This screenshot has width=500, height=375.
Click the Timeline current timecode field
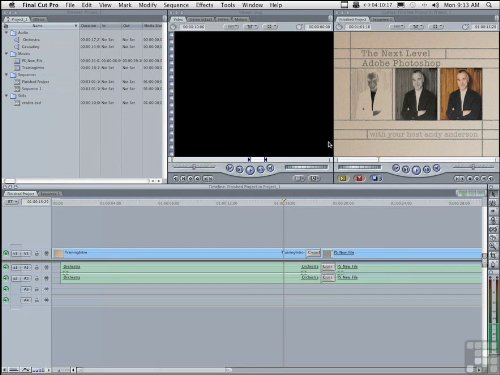tap(36, 202)
